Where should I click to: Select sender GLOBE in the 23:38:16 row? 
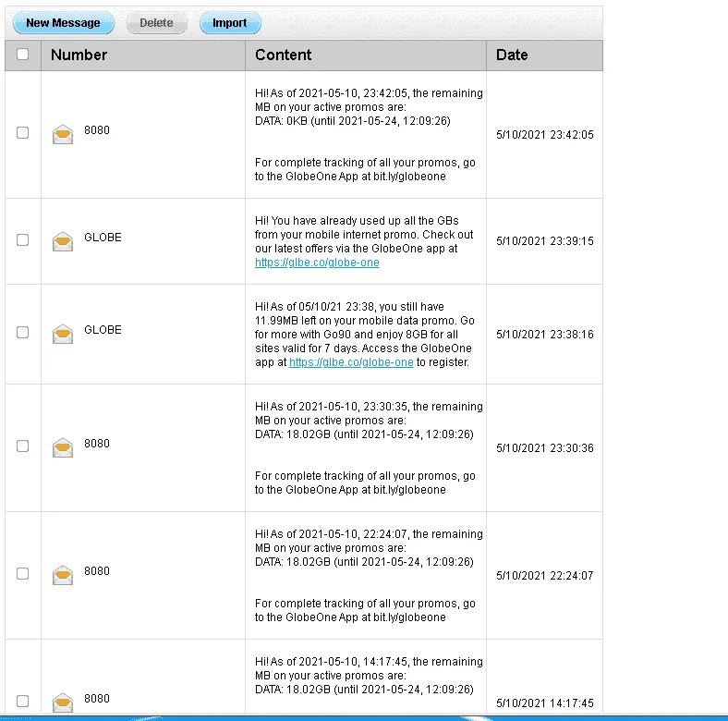(103, 330)
